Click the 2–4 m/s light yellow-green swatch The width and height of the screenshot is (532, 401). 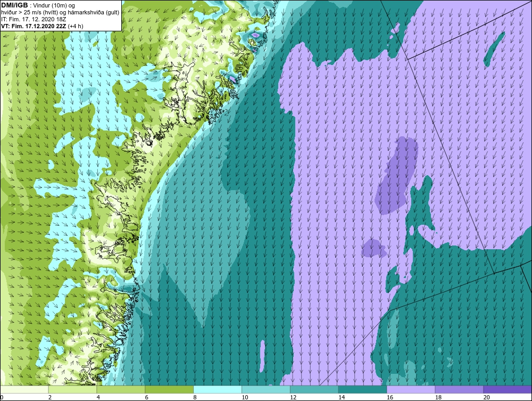[72, 389]
